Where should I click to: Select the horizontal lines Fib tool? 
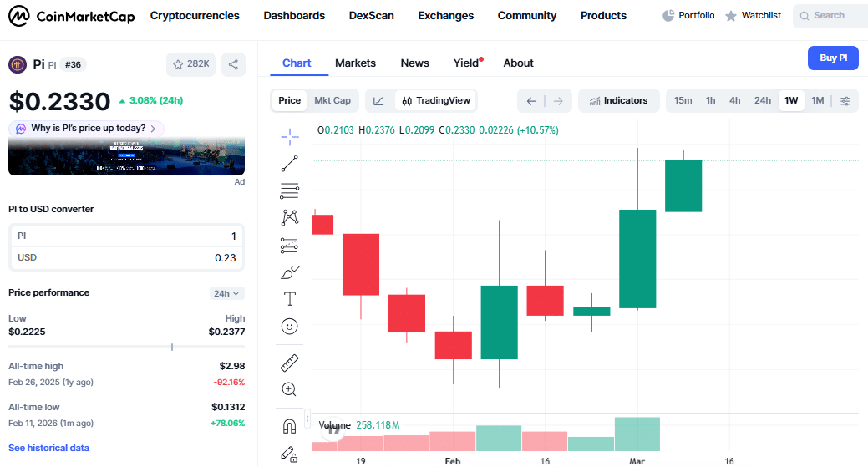290,191
